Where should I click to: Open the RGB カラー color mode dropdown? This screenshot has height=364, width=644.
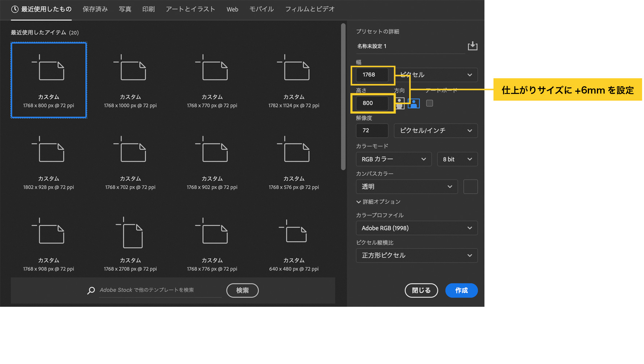tap(393, 159)
